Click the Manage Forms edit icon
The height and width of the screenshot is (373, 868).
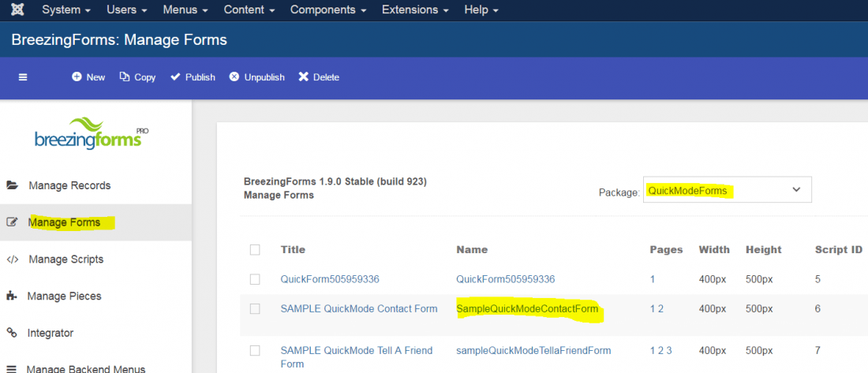(12, 222)
